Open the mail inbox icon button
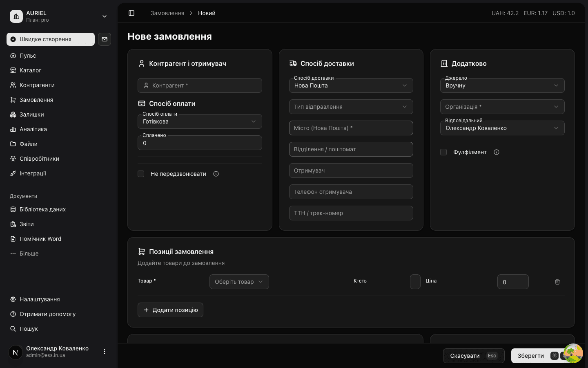Viewport: 588px width, 368px height. 105,39
